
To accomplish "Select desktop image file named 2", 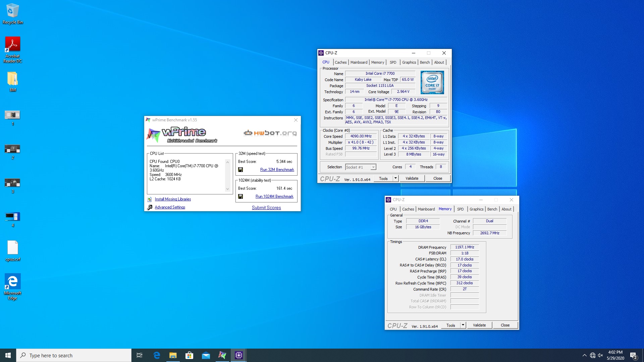I will coord(12,152).
